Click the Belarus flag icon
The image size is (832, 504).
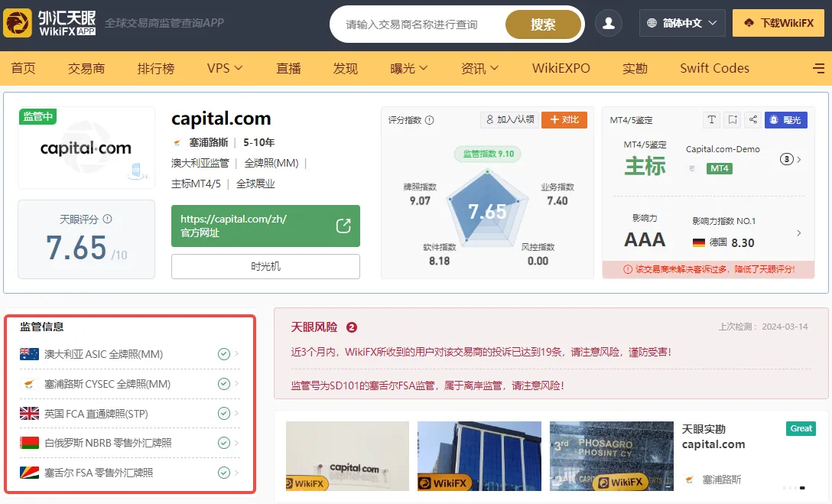coord(29,443)
